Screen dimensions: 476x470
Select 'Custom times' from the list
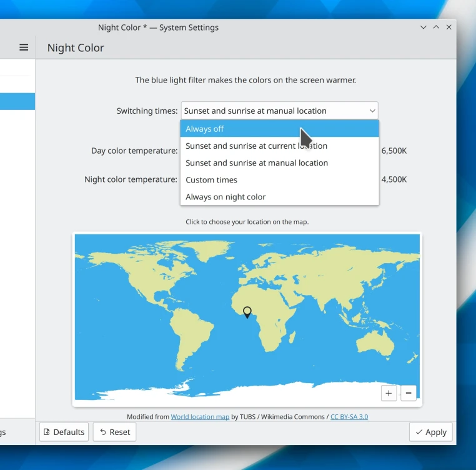212,180
